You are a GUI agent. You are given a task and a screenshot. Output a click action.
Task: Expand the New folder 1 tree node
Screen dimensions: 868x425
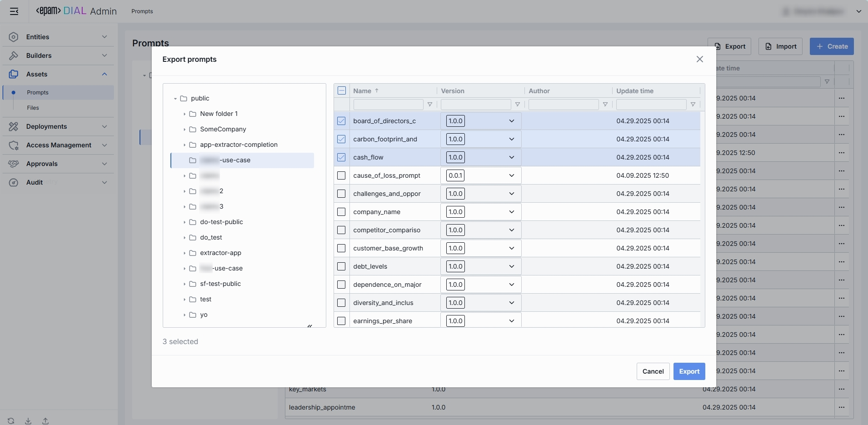pos(184,114)
